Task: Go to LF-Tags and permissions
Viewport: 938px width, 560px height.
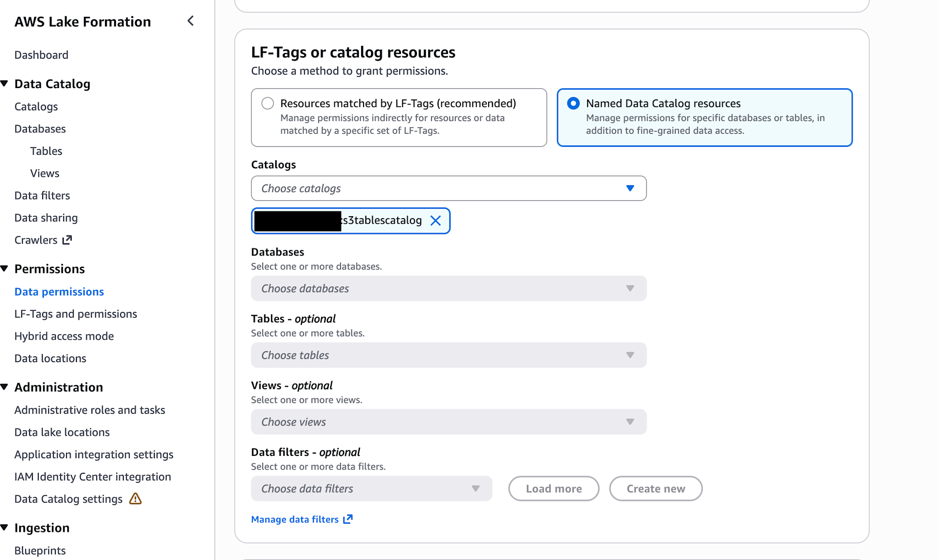Action: [76, 314]
